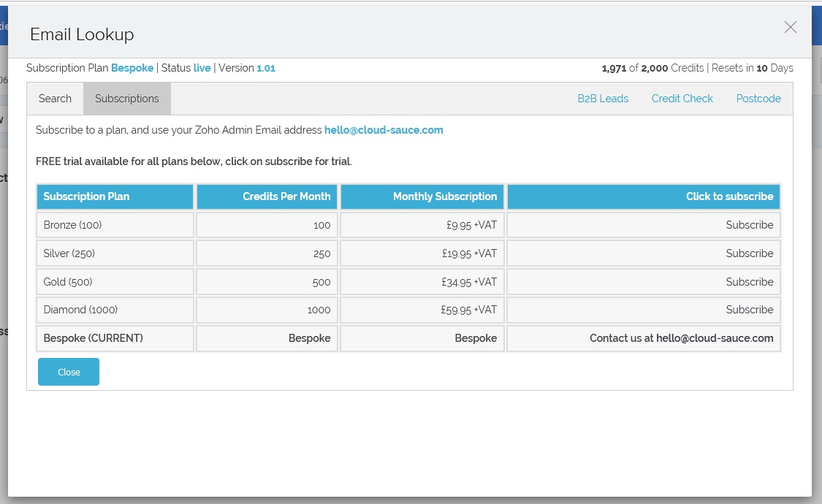
Task: Click the hello@cloud-sauce.com admin email link
Action: (x=384, y=130)
